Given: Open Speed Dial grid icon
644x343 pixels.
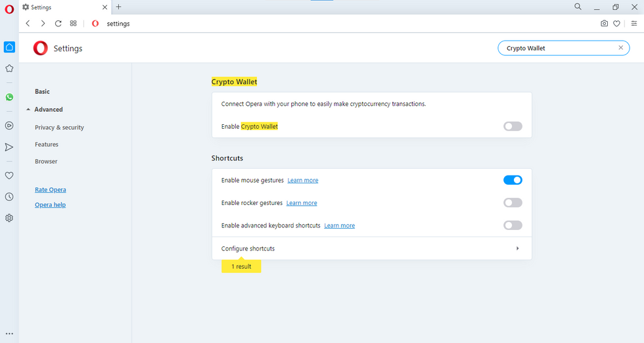Looking at the screenshot, I should point(74,24).
